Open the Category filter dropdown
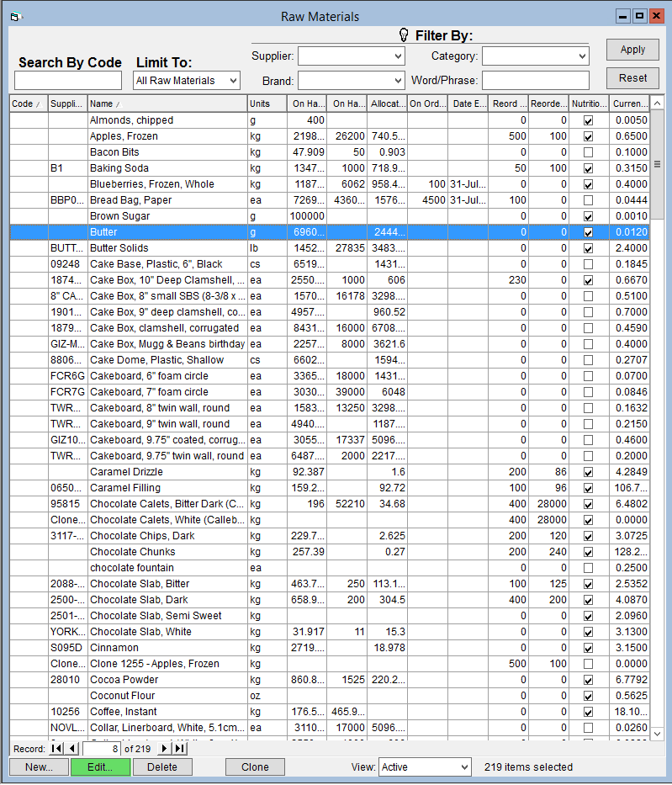672x785 pixels. tap(583, 56)
